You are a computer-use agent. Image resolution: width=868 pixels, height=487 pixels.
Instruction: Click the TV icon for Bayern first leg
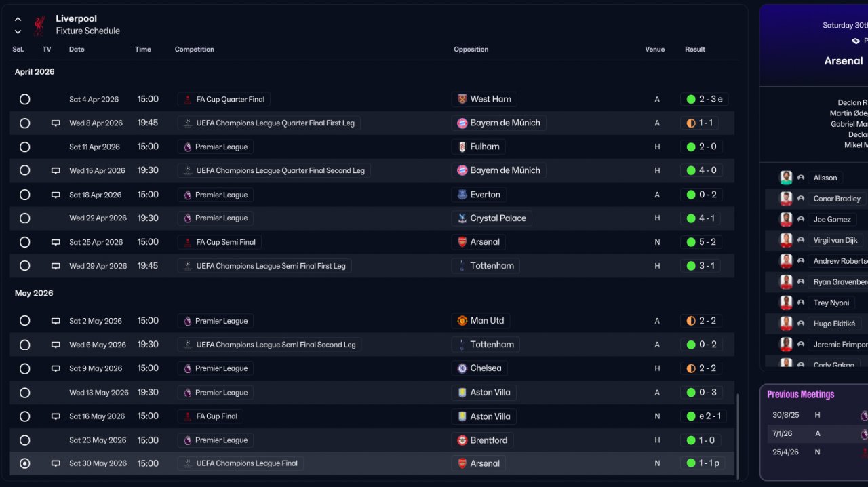(56, 123)
